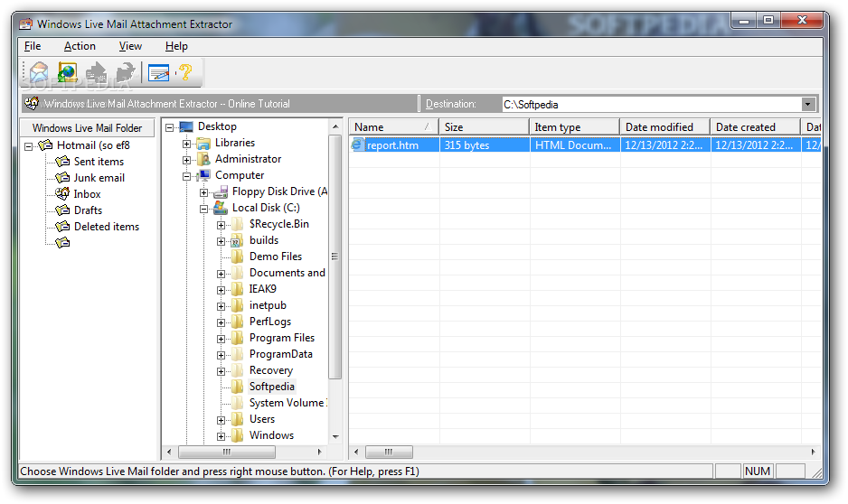Sort by the Date created column header
This screenshot has width=848, height=504.
[x=755, y=127]
